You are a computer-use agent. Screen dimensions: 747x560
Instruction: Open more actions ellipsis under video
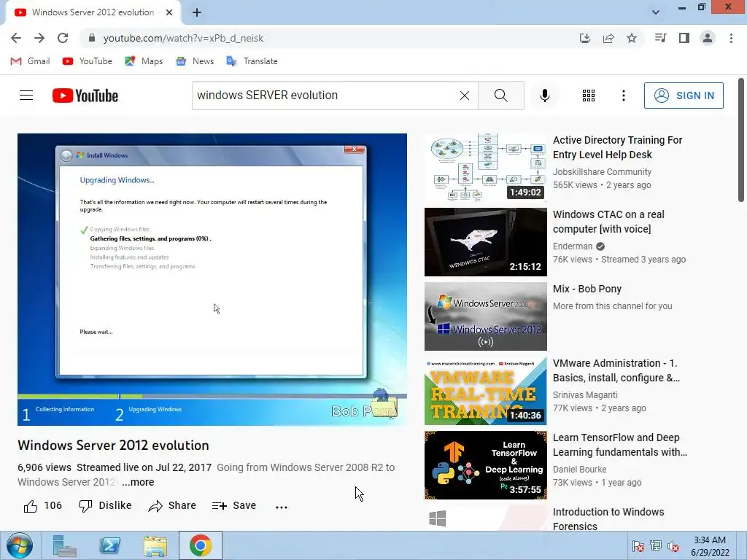point(282,507)
